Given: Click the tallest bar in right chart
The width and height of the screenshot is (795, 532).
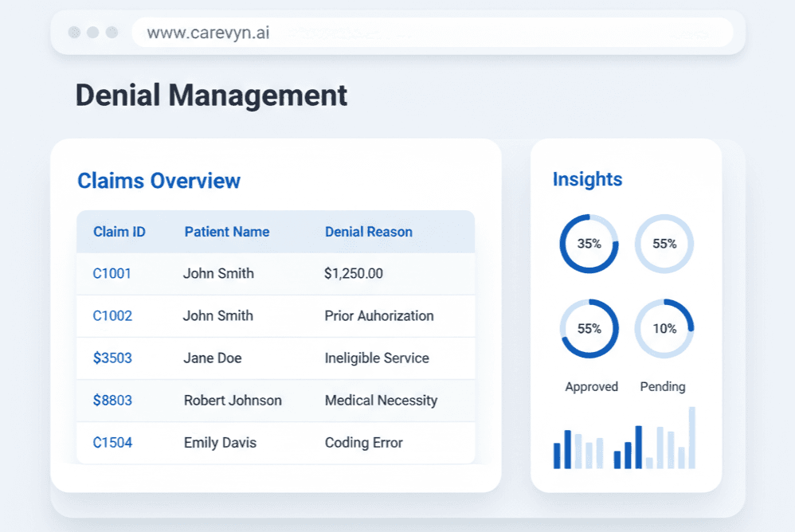Looking at the screenshot, I should coord(691,438).
